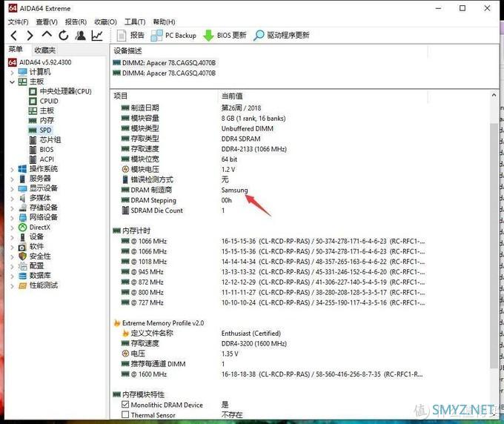
Task: Select the 推荐每通道 DIMM row
Action: point(273,364)
